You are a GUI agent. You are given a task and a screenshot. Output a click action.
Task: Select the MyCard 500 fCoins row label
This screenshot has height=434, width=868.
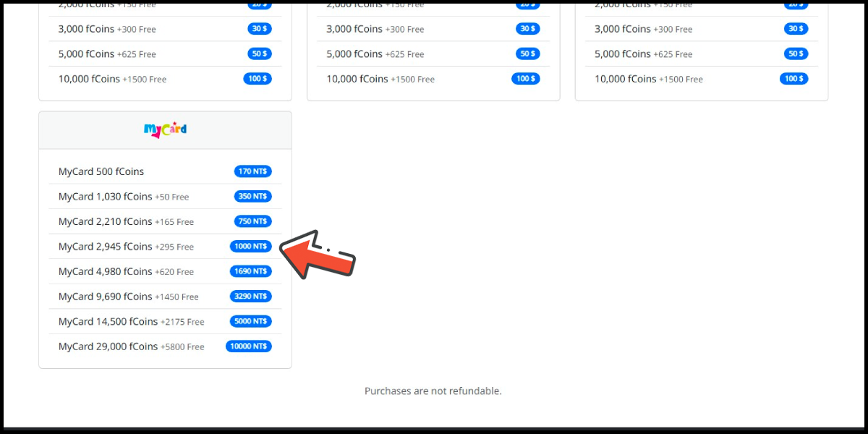tap(101, 171)
